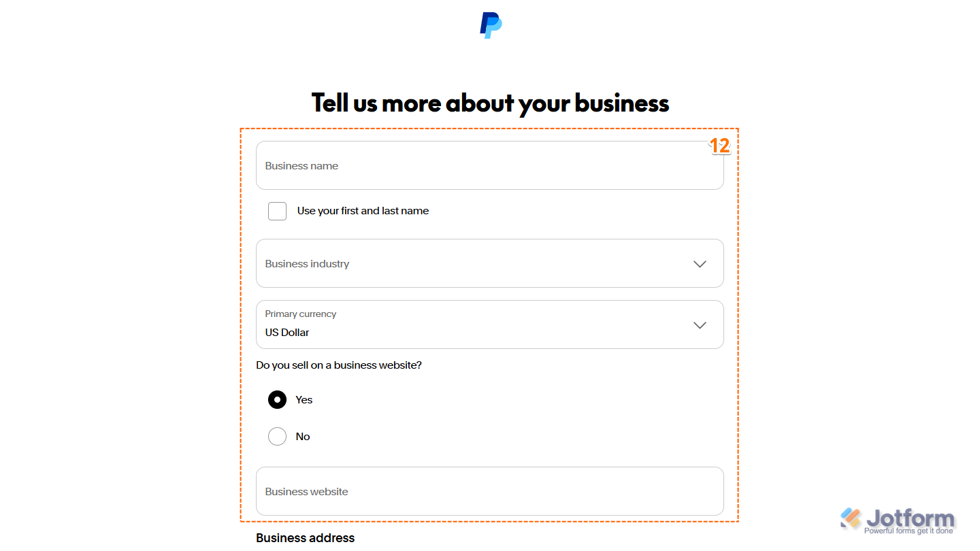Screen dimensions: 980x551
Task: Open the Business industry dropdown
Action: tap(489, 264)
